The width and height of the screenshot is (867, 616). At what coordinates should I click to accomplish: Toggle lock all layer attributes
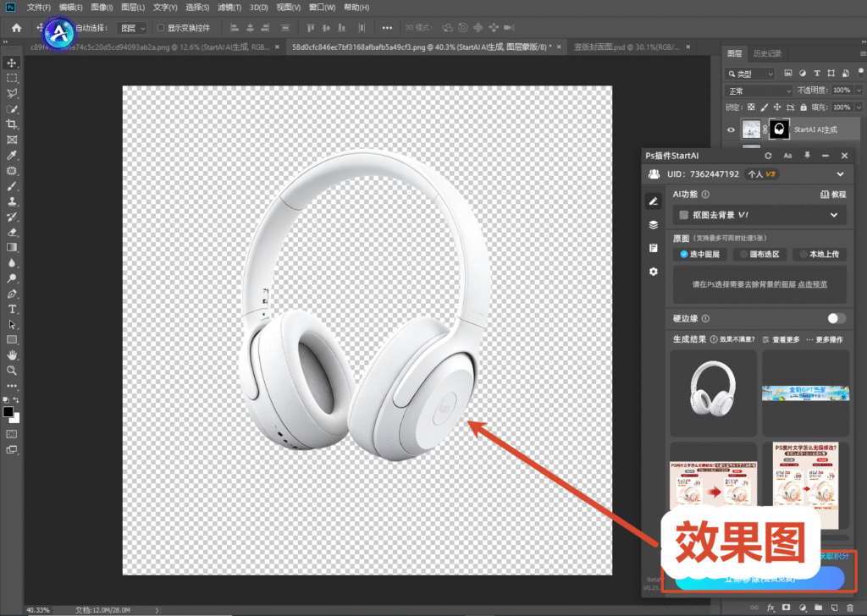pos(803,107)
